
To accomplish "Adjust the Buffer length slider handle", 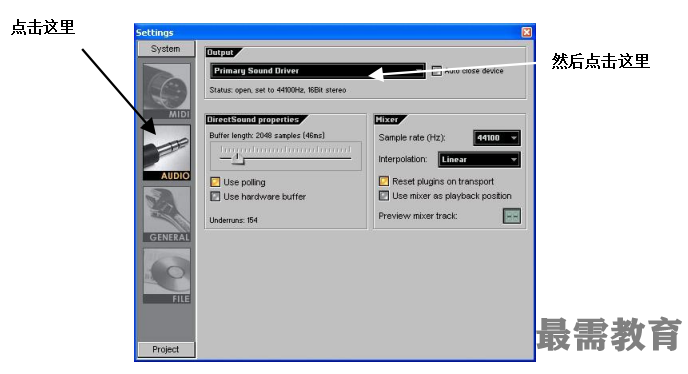I will tap(237, 158).
